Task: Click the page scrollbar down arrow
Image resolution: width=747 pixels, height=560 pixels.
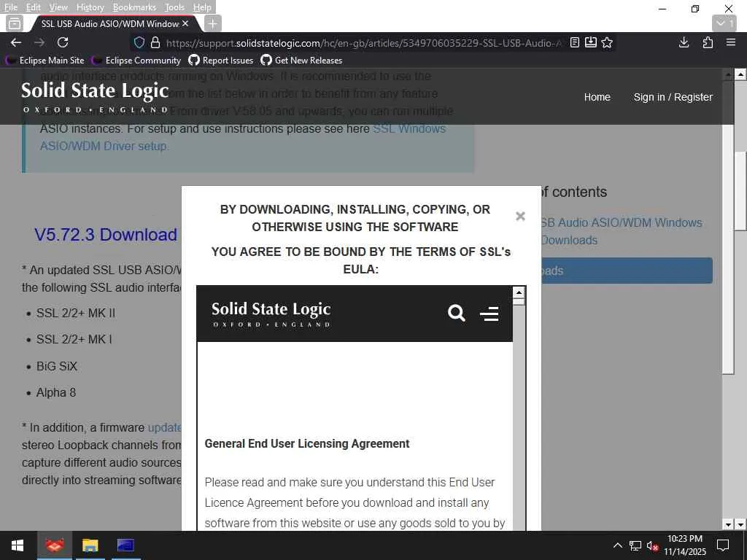Action: (x=740, y=524)
